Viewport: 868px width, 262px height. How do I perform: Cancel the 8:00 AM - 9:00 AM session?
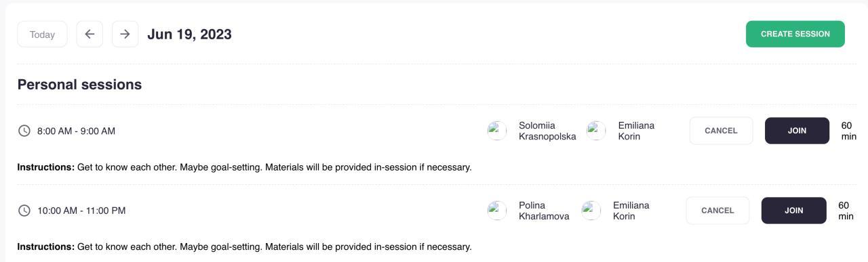(x=721, y=131)
